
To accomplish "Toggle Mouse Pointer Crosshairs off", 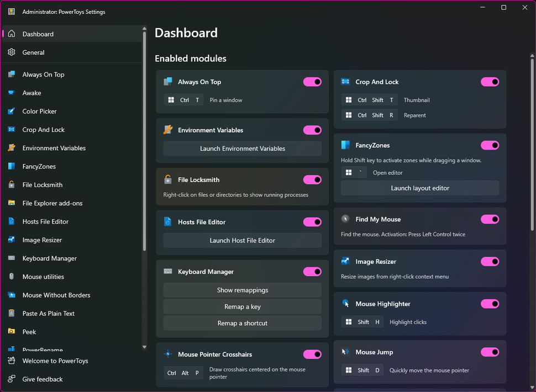I will tap(312, 354).
